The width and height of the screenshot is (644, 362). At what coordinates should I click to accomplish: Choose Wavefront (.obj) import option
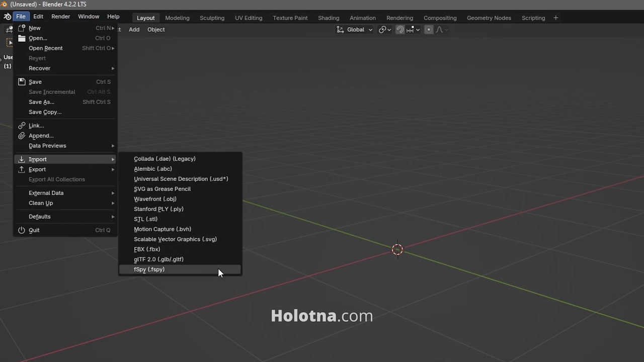pyautogui.click(x=180, y=199)
